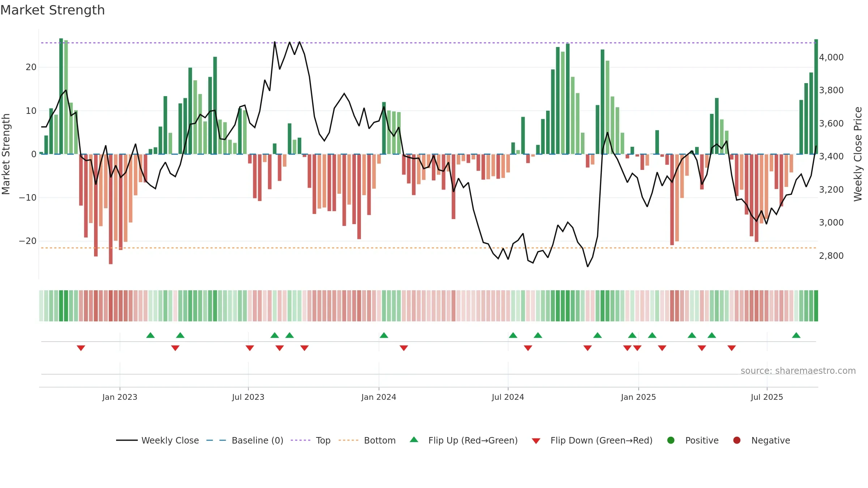Toggle the Bottom legend entry

coord(367,440)
